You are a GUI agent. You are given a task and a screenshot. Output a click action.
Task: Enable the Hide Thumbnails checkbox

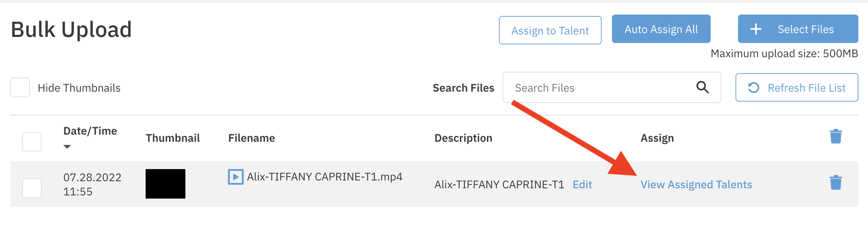coord(20,87)
